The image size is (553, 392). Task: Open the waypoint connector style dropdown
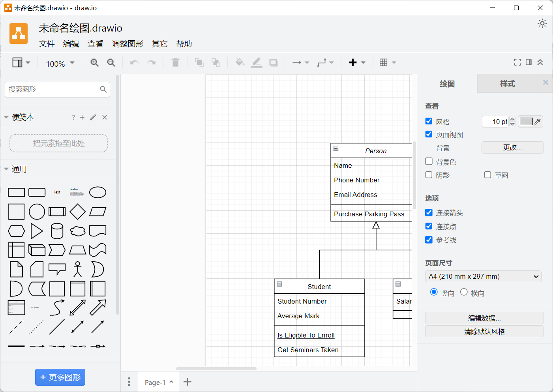(326, 62)
